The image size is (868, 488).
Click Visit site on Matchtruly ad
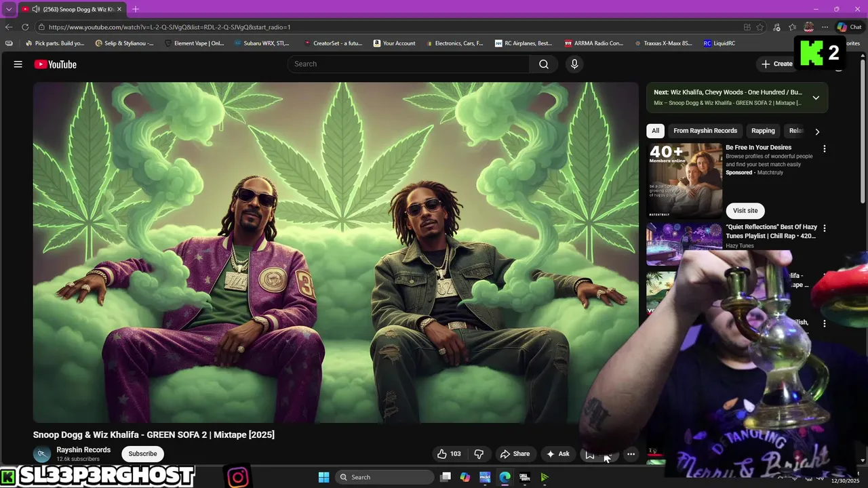[745, 211]
